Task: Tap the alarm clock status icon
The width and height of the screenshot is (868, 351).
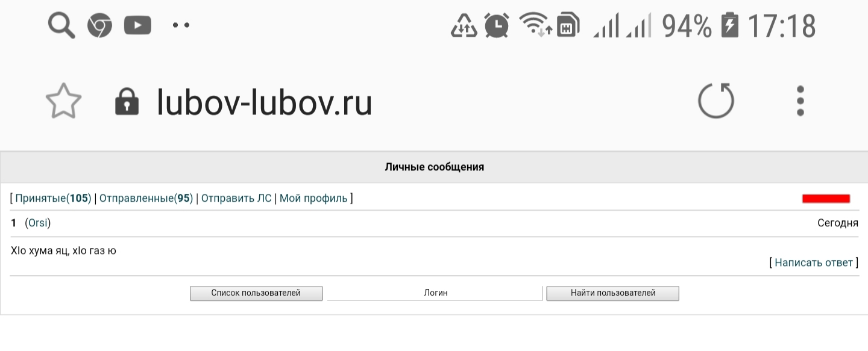Action: pyautogui.click(x=497, y=26)
